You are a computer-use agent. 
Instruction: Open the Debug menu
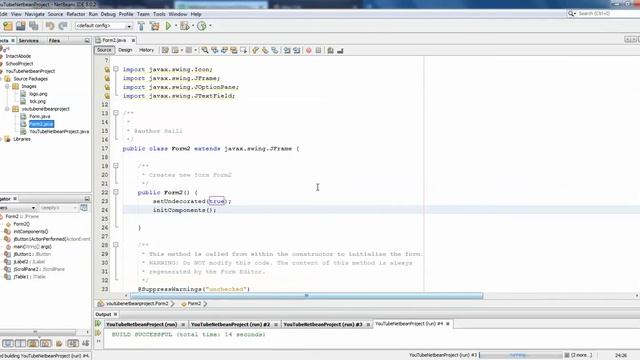coord(108,14)
